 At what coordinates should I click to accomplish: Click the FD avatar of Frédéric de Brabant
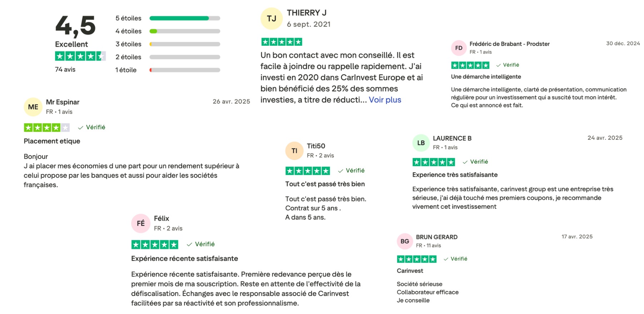[459, 48]
